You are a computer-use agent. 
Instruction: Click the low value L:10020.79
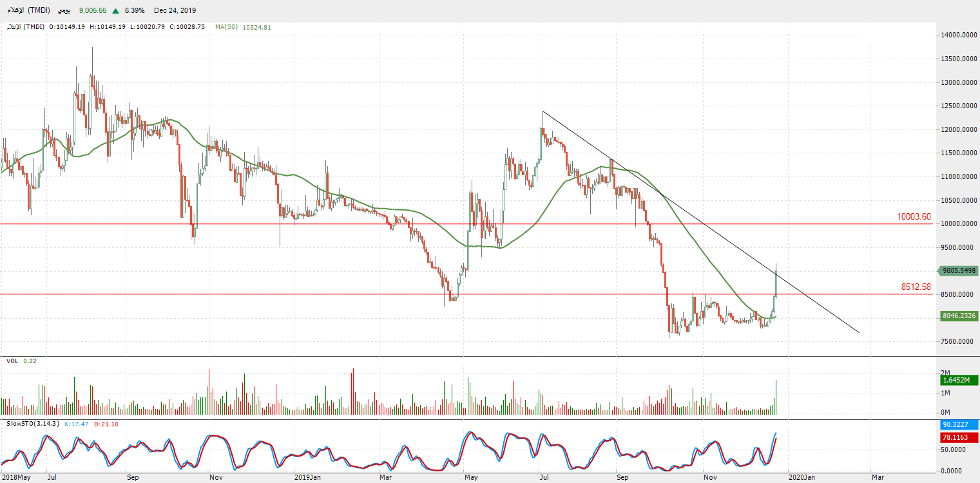pos(148,27)
